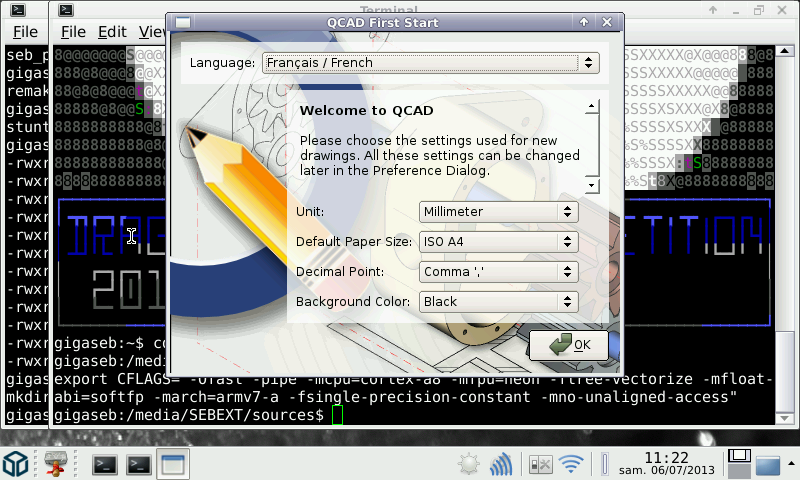Open Edit menu in Terminal window
This screenshot has width=800, height=480.
tap(112, 32)
